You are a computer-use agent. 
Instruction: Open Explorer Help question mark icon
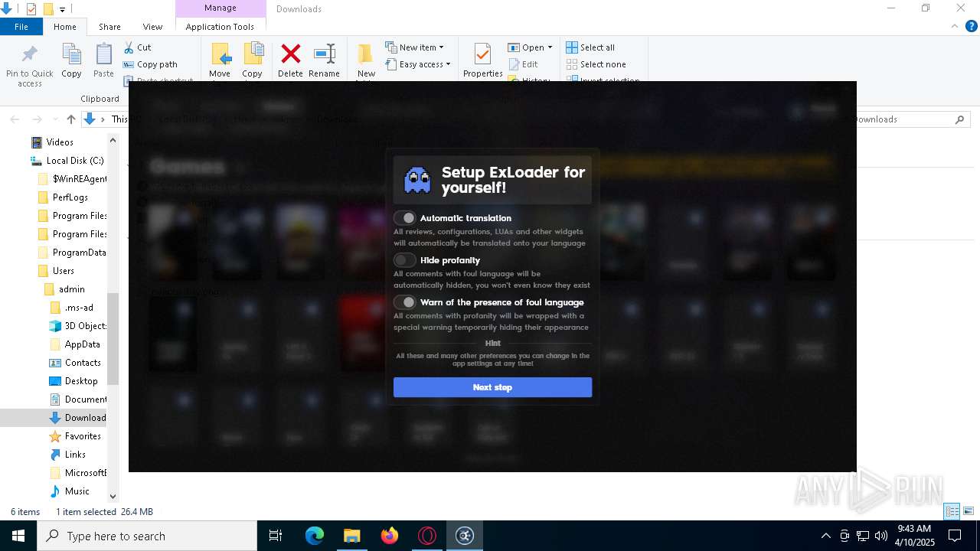(970, 26)
